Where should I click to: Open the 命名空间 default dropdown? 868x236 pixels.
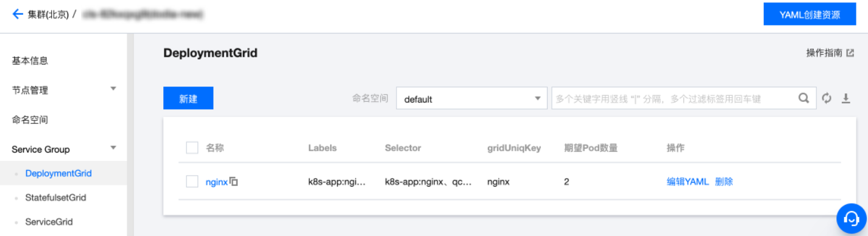coord(472,98)
